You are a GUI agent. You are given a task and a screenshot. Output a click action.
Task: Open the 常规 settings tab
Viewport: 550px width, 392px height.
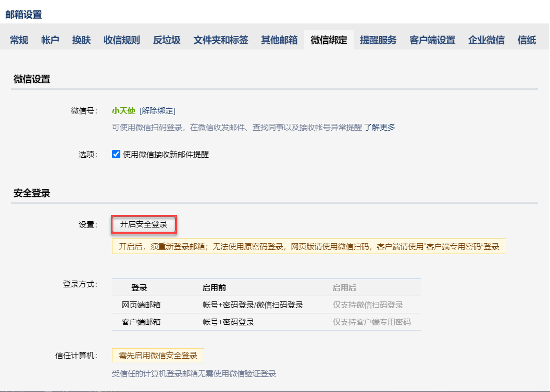pyautogui.click(x=19, y=40)
